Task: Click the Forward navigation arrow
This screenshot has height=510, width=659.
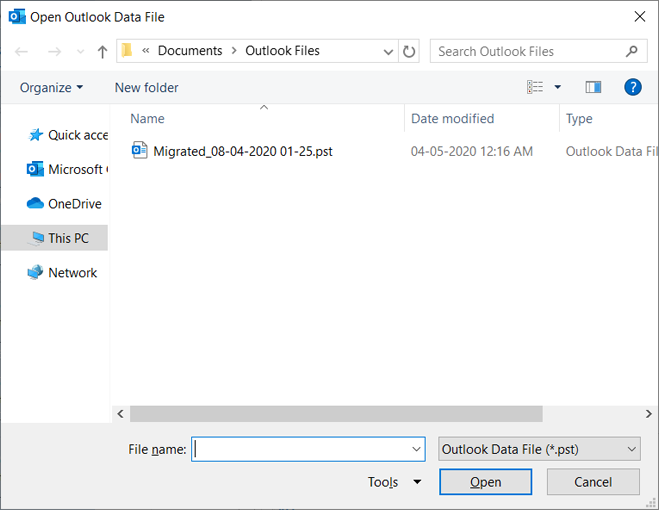Action: [x=54, y=51]
